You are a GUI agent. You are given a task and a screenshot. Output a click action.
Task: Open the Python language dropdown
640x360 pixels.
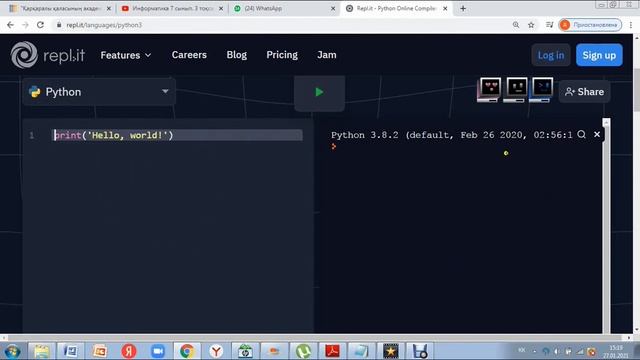[x=99, y=92]
